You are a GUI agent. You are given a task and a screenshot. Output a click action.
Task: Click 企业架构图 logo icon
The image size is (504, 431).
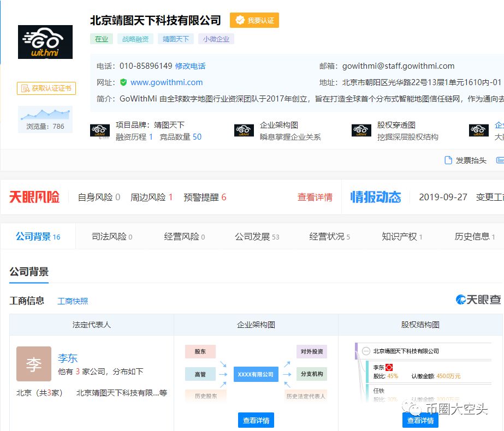(x=244, y=131)
